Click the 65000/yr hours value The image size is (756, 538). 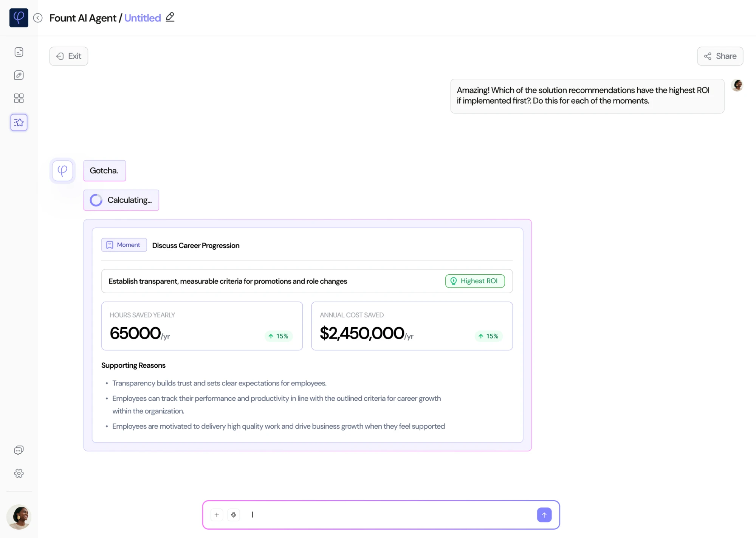[x=140, y=333]
